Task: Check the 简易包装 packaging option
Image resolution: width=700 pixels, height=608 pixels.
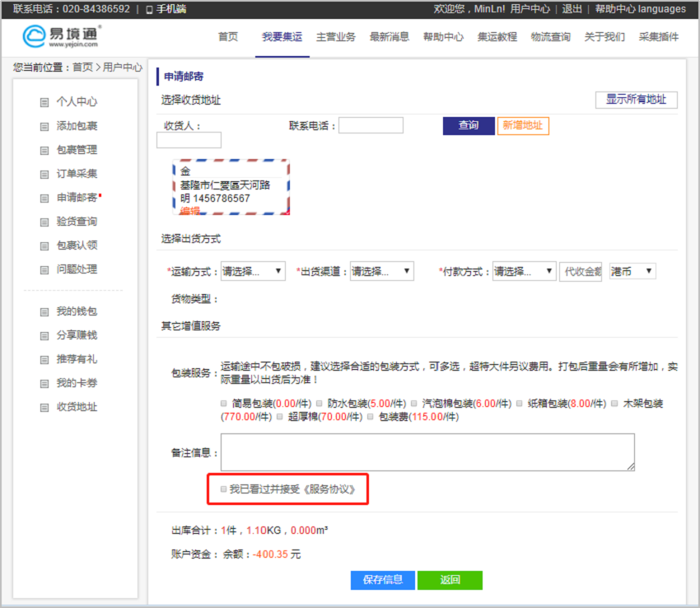Action: 224,404
